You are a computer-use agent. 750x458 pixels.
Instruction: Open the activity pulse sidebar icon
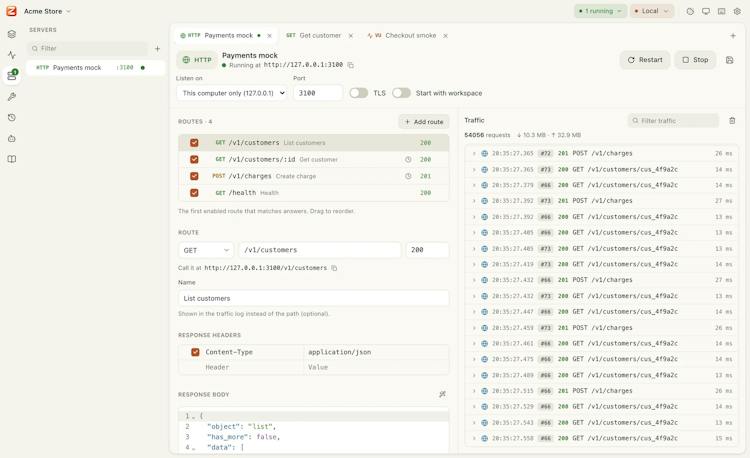click(12, 55)
